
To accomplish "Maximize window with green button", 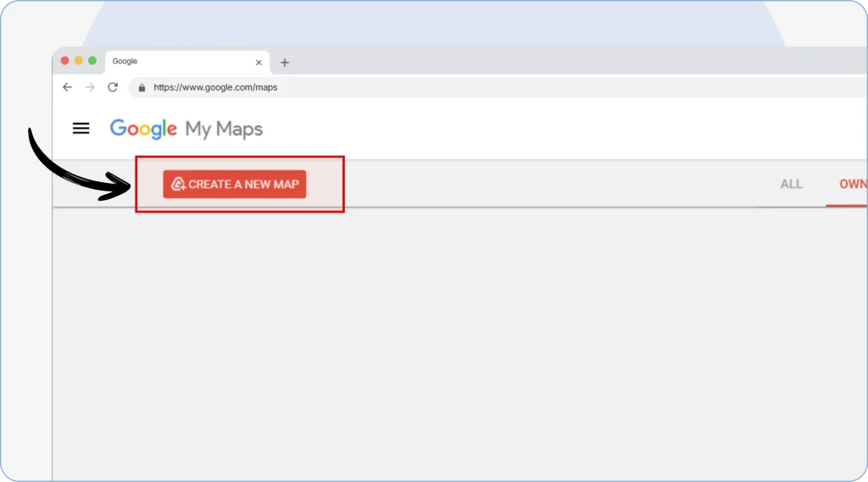I will coord(92,60).
